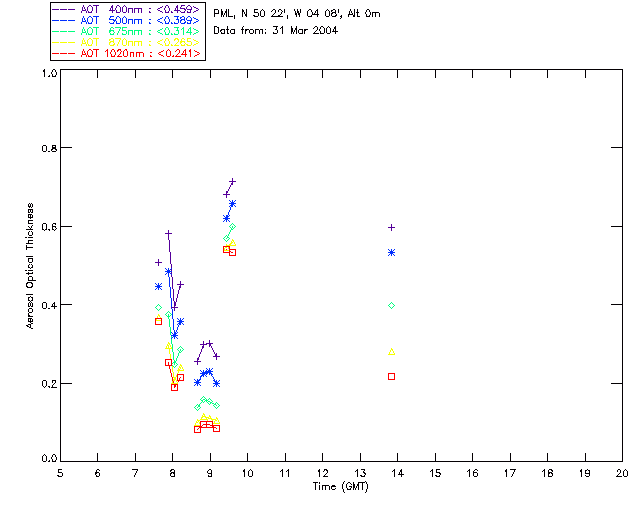
Task: Click the legend entry AOT 500nm <0.389>
Action: (x=127, y=20)
